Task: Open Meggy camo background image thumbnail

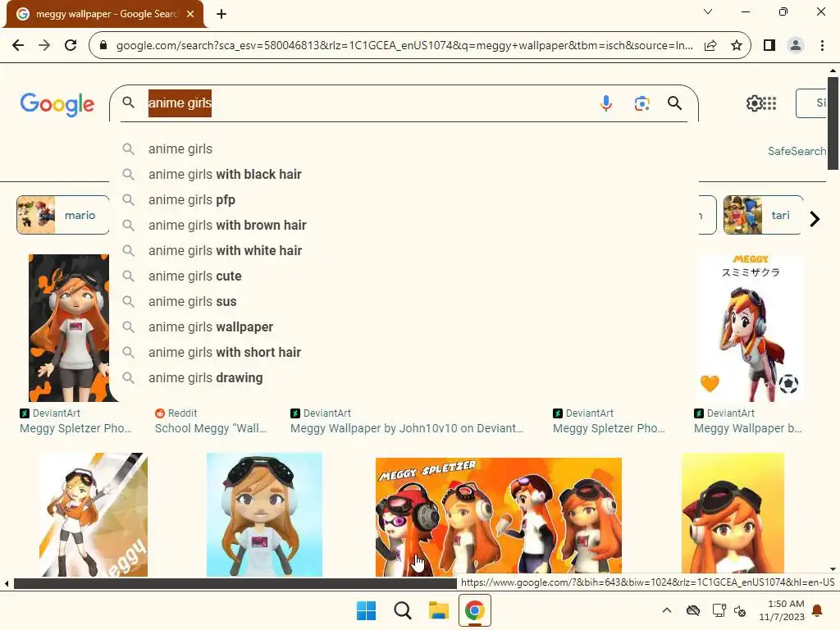Action: [69, 328]
